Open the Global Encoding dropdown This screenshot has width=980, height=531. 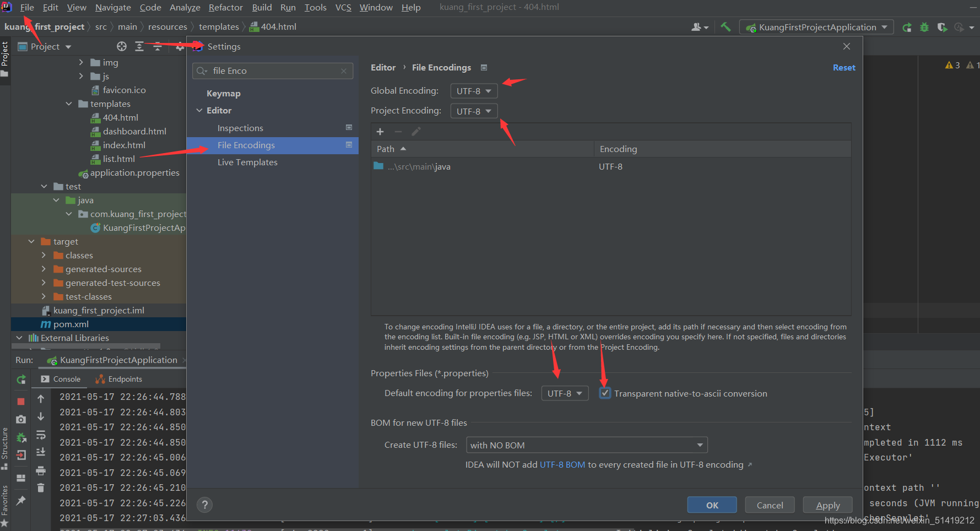(474, 90)
